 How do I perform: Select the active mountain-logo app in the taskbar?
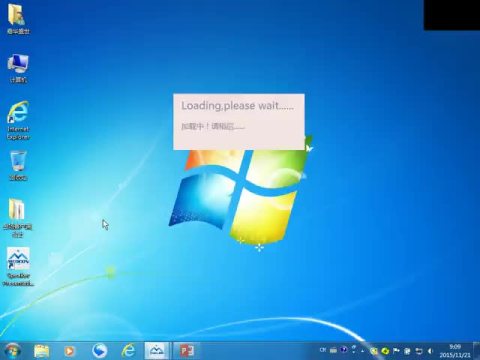click(x=157, y=351)
